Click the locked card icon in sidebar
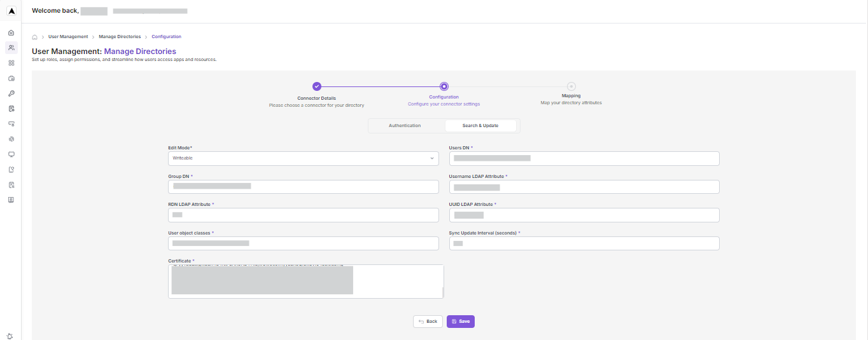This screenshot has height=340, width=868. [x=11, y=124]
